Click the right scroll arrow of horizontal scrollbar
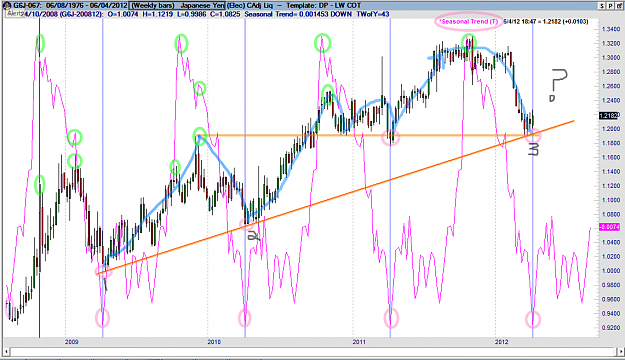 620,352
